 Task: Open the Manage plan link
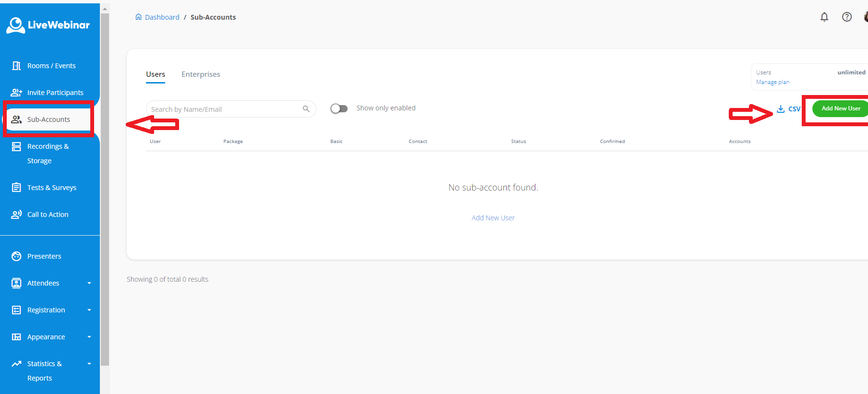tap(772, 82)
